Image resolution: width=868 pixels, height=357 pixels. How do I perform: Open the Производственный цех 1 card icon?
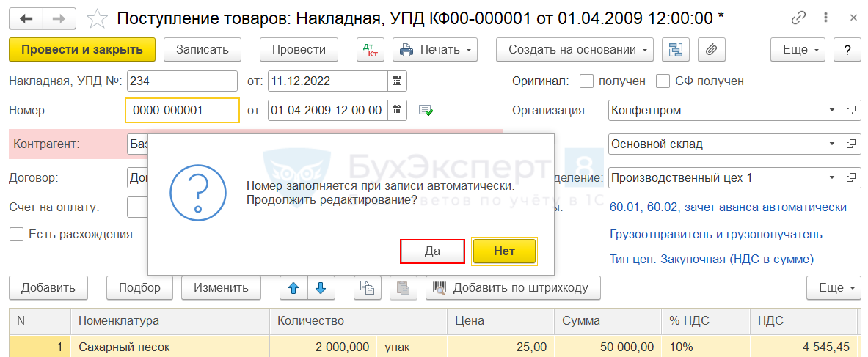pyautogui.click(x=850, y=178)
